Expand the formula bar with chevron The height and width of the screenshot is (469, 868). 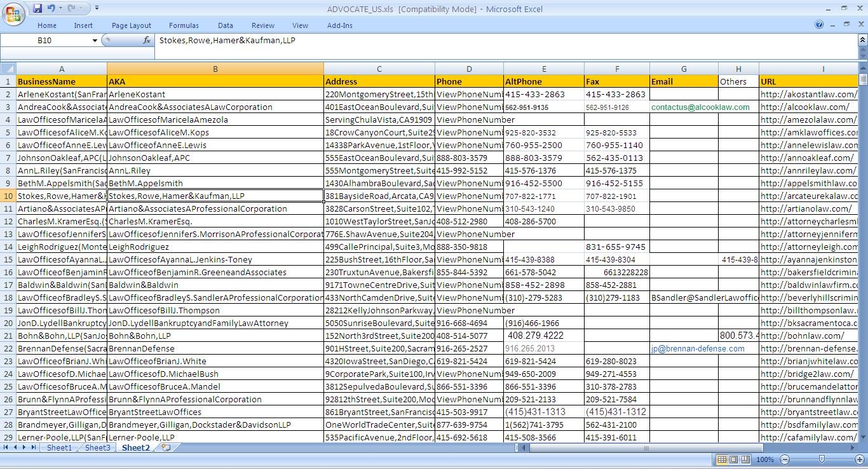click(862, 40)
